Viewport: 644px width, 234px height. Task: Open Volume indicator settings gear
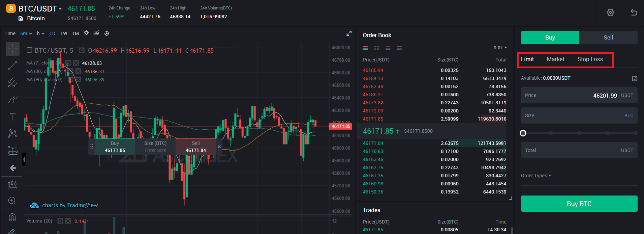click(60, 221)
